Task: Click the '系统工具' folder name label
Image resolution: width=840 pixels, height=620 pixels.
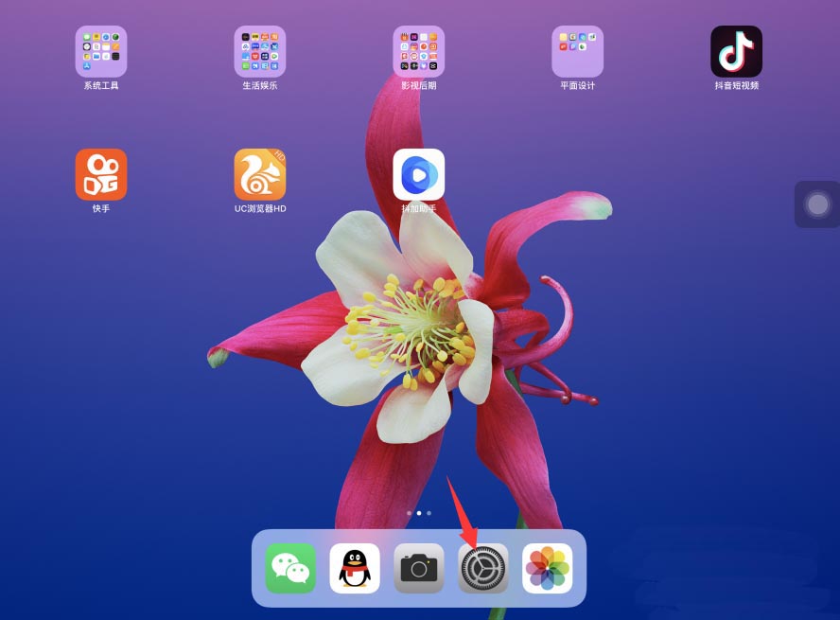Action: [x=101, y=85]
